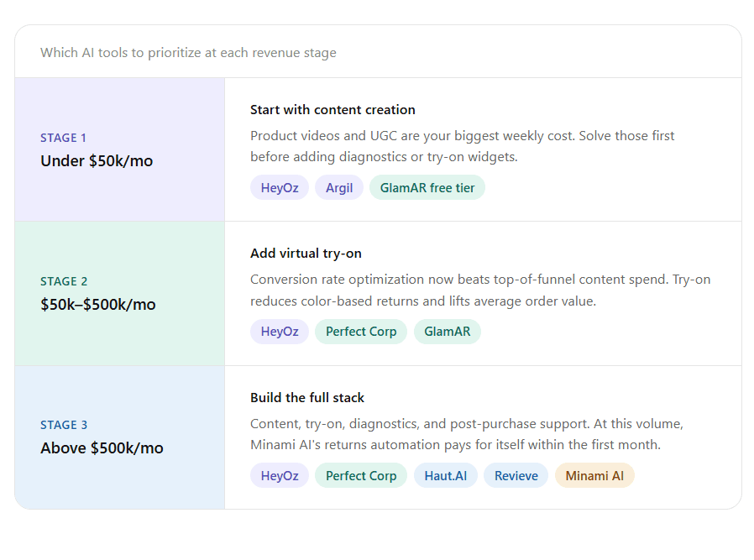Click the Build the full stack heading
This screenshot has height=560, width=754.
pos(307,397)
